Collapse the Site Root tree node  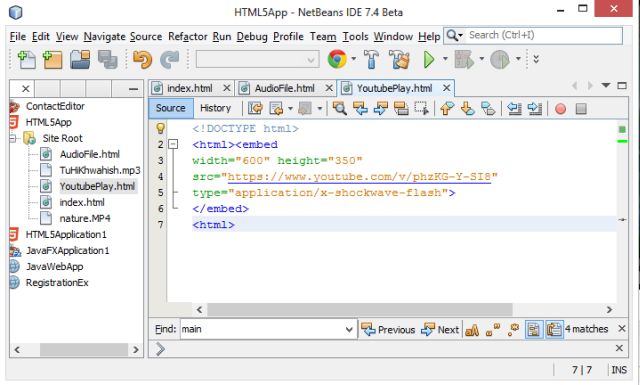[x=13, y=138]
